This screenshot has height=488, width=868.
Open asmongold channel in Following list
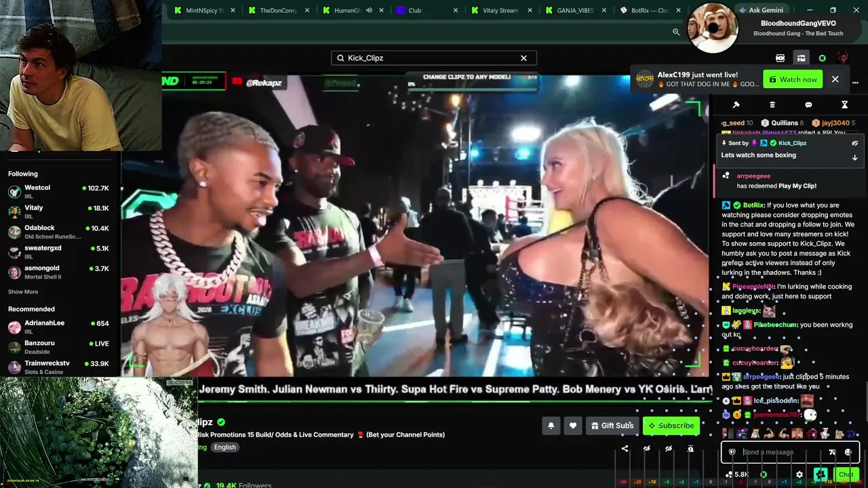point(58,272)
